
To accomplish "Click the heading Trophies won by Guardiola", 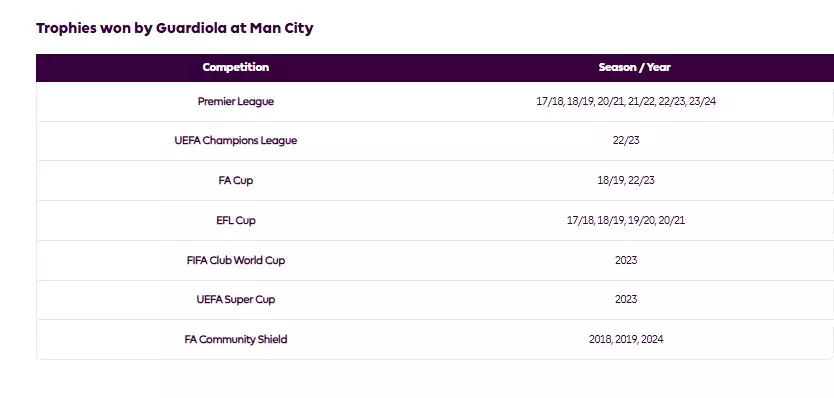I will 174,28.
